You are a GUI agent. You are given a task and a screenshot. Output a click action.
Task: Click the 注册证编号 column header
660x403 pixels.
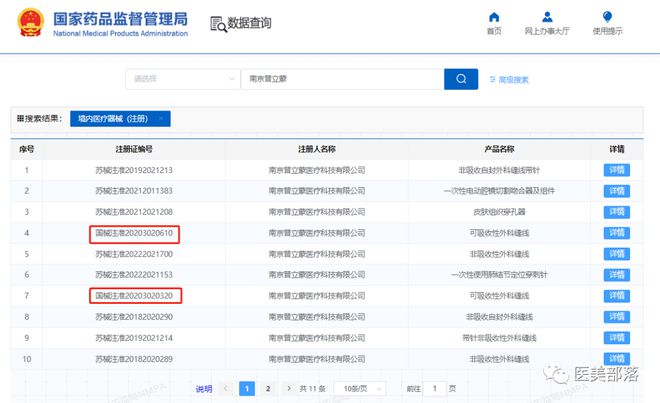[134, 149]
